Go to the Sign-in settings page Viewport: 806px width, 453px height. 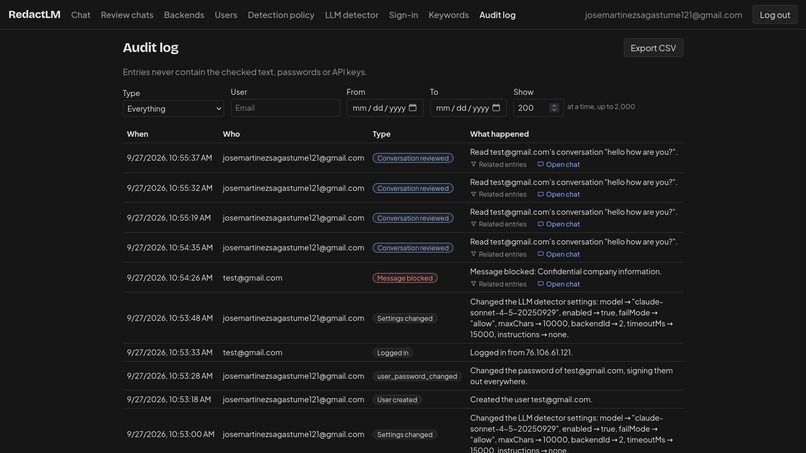click(404, 15)
